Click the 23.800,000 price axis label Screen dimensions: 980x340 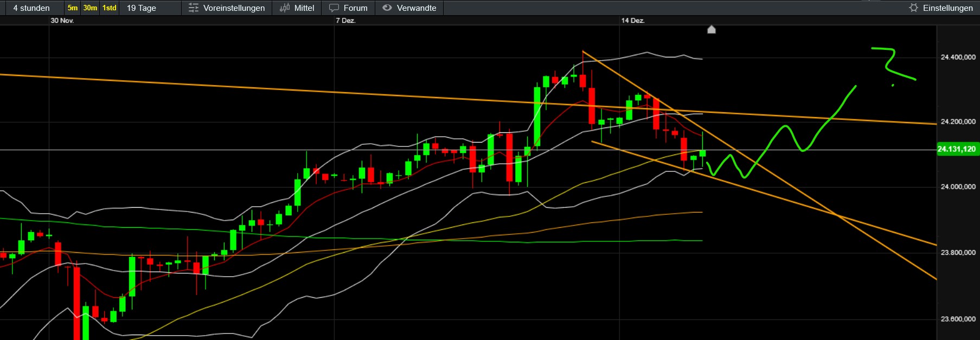click(x=958, y=253)
